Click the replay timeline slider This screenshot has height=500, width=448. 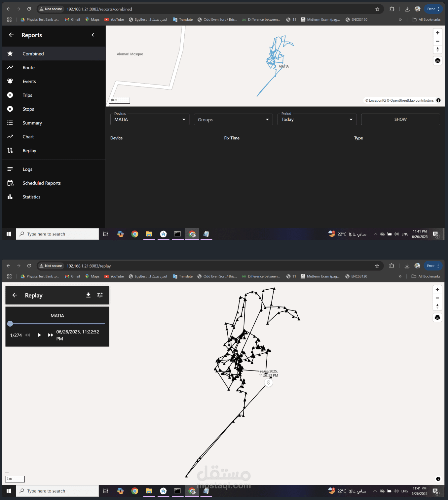[x=57, y=324]
